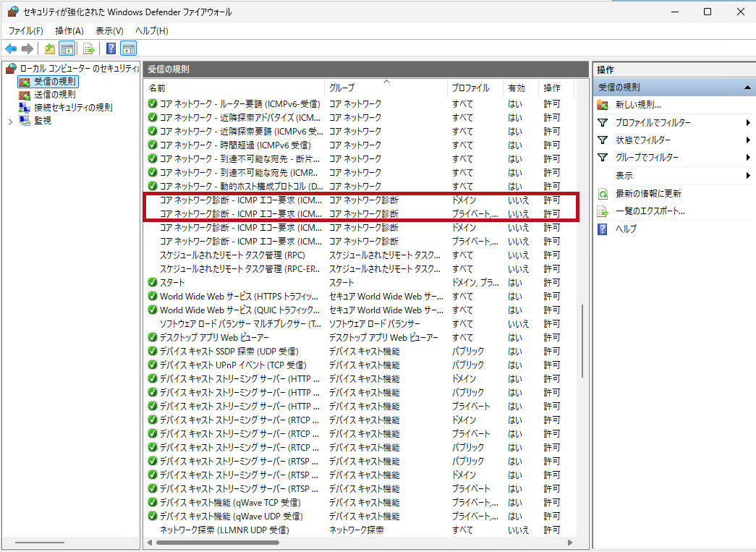Expand the 監視 tree node
The width and height of the screenshot is (756, 552).
click(10, 121)
